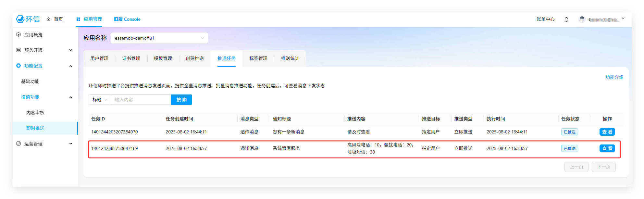The width and height of the screenshot is (644, 199).
Task: Expand the account name dropdown arrow
Action: [x=623, y=19]
